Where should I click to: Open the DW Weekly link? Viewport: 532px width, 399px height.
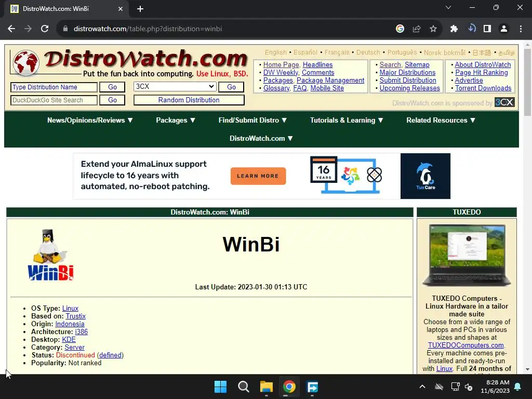pyautogui.click(x=281, y=72)
